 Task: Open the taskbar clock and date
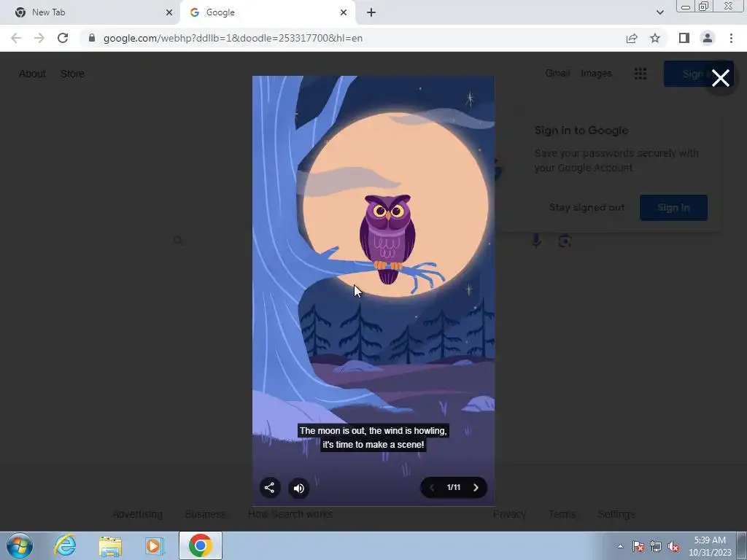[710, 546]
